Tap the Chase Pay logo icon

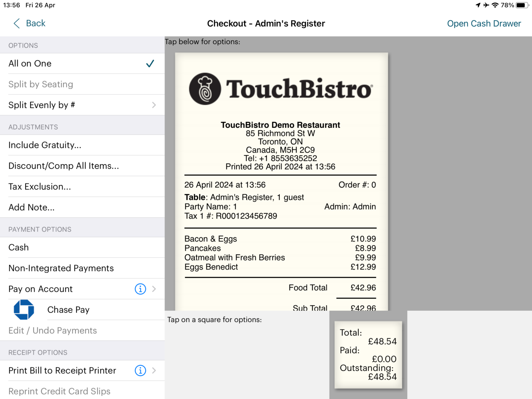point(23,309)
